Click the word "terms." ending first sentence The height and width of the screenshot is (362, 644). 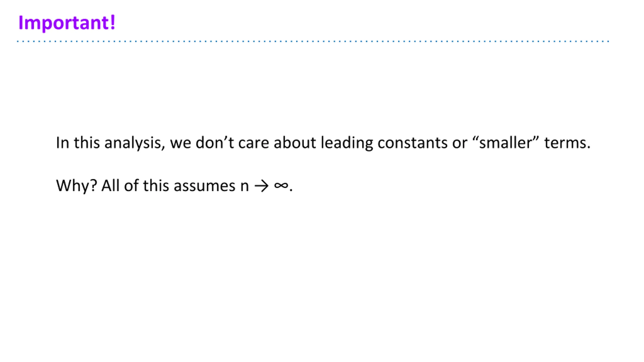click(x=567, y=143)
